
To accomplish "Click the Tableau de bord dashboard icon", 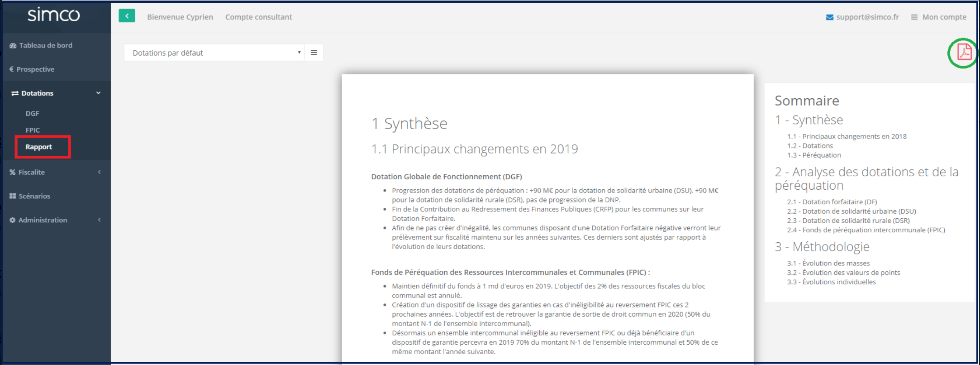I will 13,46.
